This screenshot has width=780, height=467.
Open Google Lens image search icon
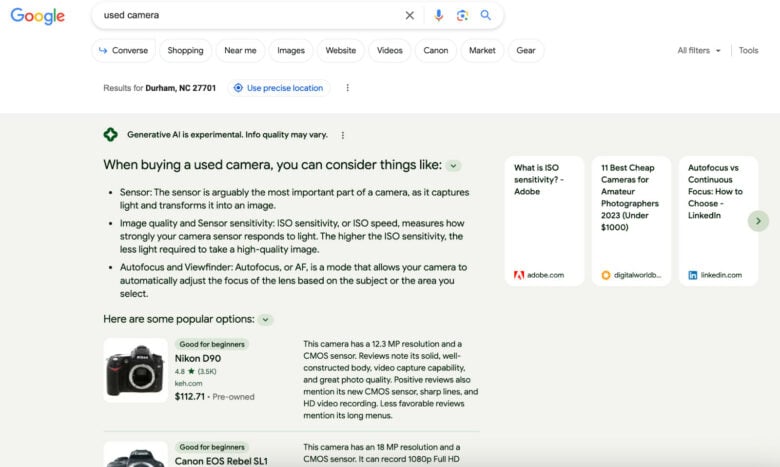pos(462,15)
